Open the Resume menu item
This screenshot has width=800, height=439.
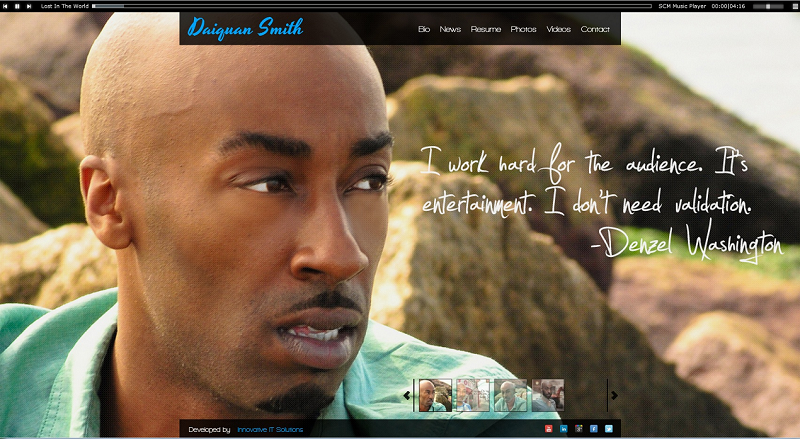(x=486, y=29)
